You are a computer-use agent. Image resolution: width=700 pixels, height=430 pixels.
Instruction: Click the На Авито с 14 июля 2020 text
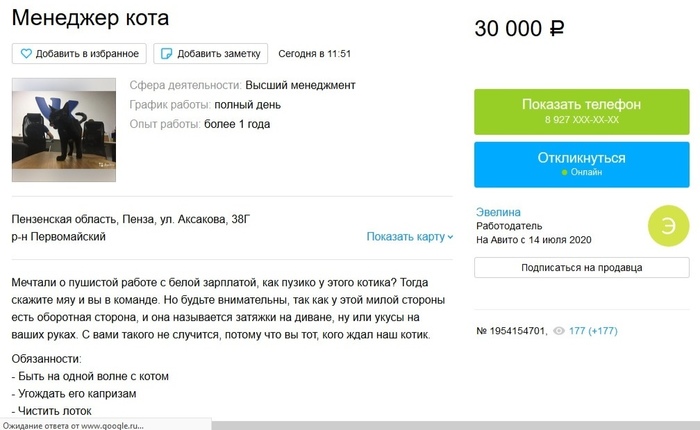coord(536,240)
